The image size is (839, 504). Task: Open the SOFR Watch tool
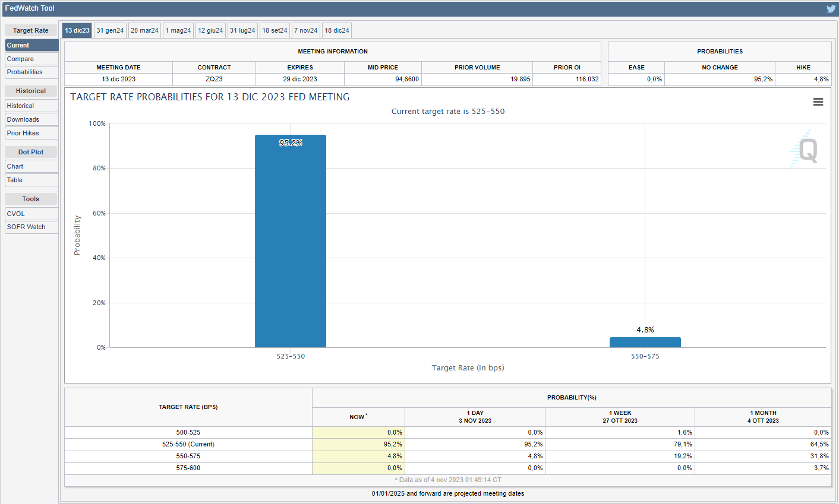(x=31, y=227)
